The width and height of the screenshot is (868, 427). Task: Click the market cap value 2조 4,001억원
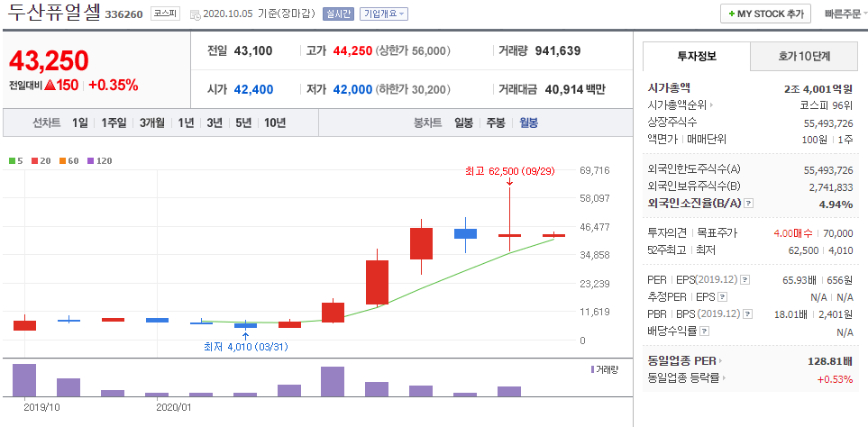coord(818,88)
